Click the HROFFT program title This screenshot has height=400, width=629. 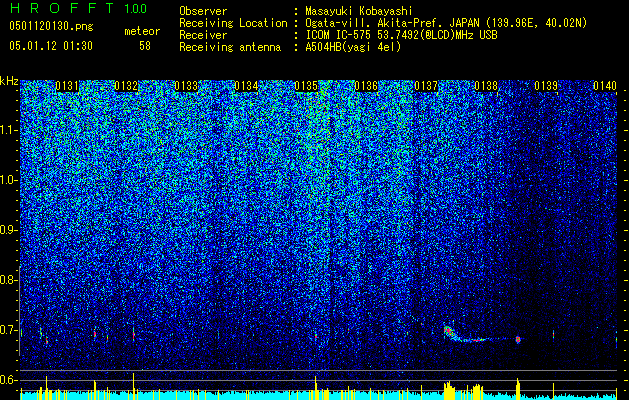(62, 8)
